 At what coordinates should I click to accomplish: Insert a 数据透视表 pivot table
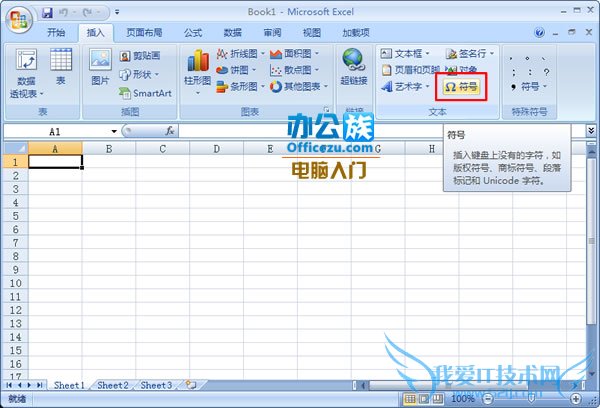point(26,73)
